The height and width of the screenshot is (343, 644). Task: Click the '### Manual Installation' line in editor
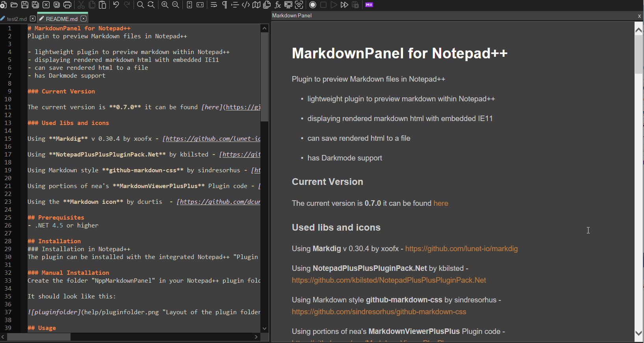tap(68, 273)
